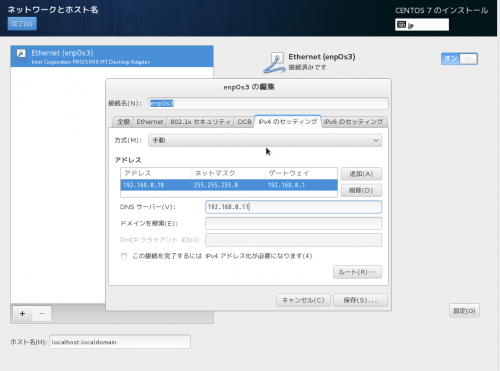
Task: Click the ホスト名(H) hostname field
Action: pyautogui.click(x=120, y=342)
